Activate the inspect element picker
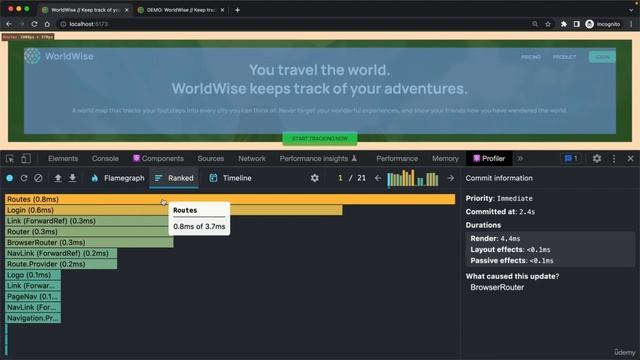Viewport: 640px width, 360px height. pos(10,158)
